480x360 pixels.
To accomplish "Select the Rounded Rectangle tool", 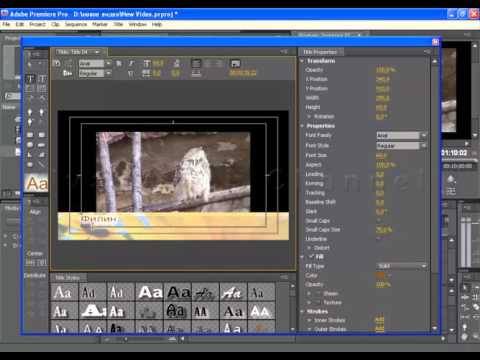I will click(42, 145).
